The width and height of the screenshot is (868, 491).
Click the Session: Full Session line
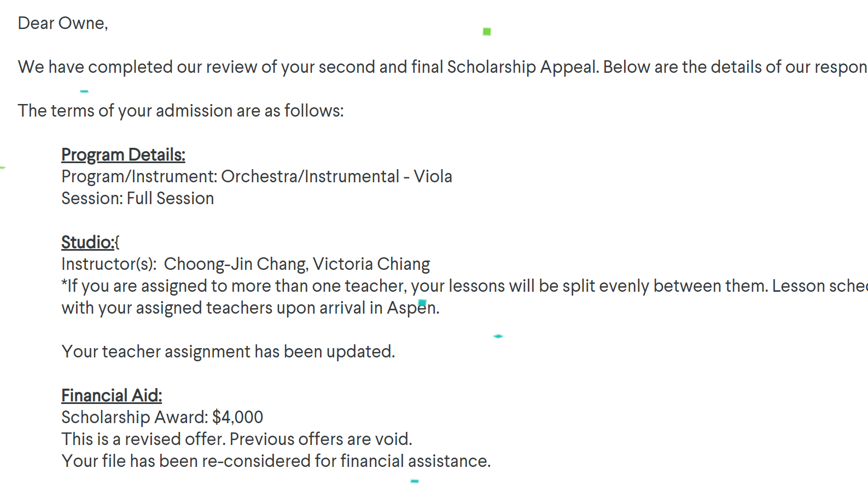click(138, 199)
